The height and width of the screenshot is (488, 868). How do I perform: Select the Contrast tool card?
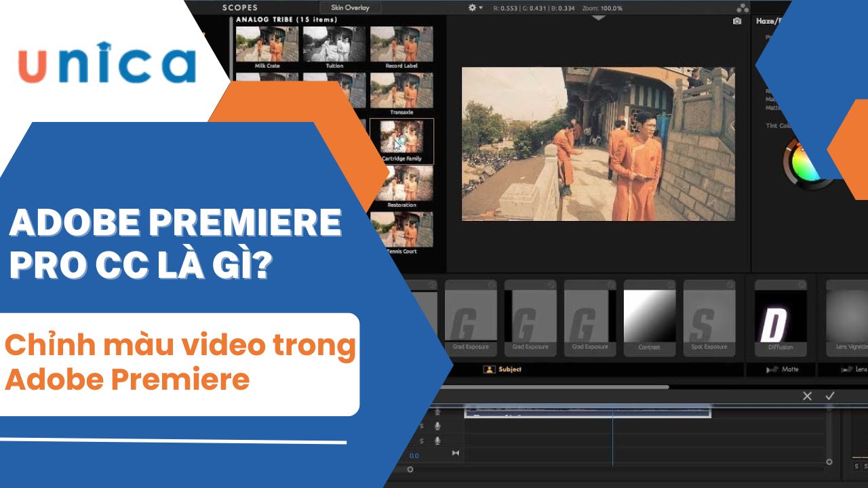(649, 317)
